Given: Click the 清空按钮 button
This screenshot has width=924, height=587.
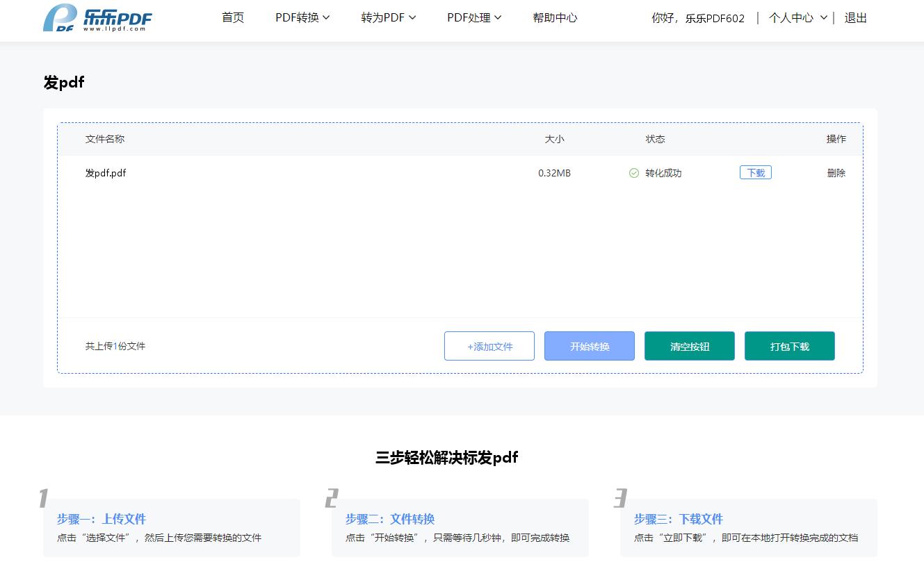Looking at the screenshot, I should click(690, 346).
